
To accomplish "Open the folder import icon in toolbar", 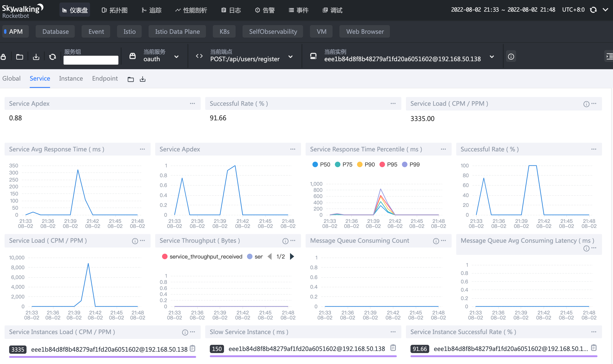I will click(20, 57).
